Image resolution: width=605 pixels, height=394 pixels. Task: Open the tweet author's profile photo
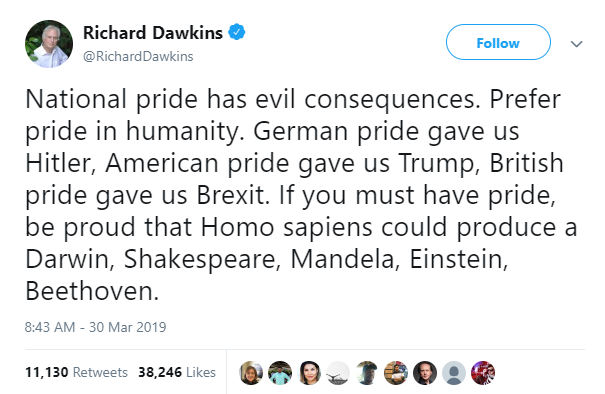pos(49,44)
